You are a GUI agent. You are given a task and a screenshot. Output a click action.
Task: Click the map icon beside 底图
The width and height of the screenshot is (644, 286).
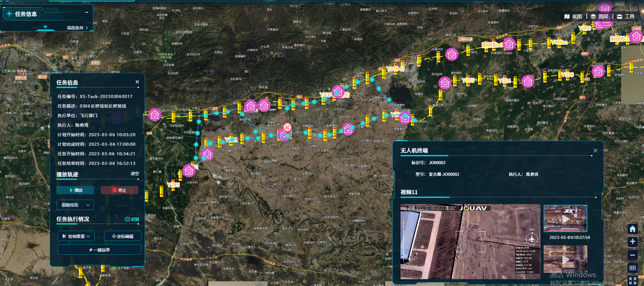tap(567, 16)
